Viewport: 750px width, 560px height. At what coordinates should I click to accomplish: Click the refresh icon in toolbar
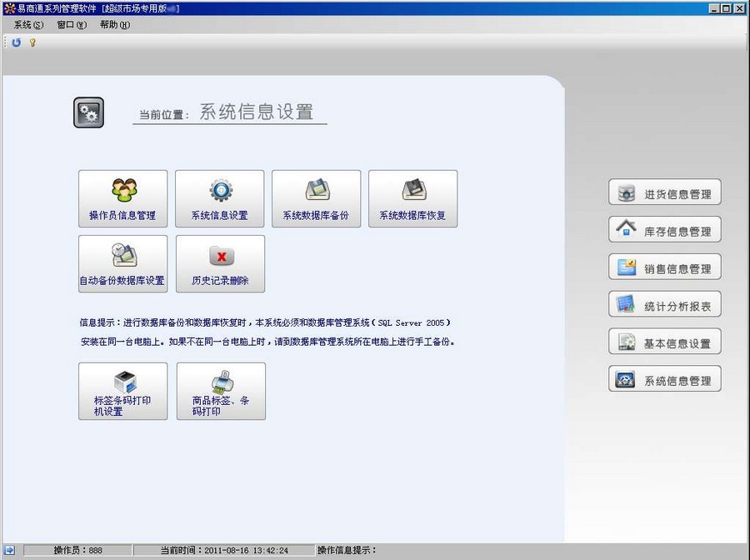pos(17,42)
